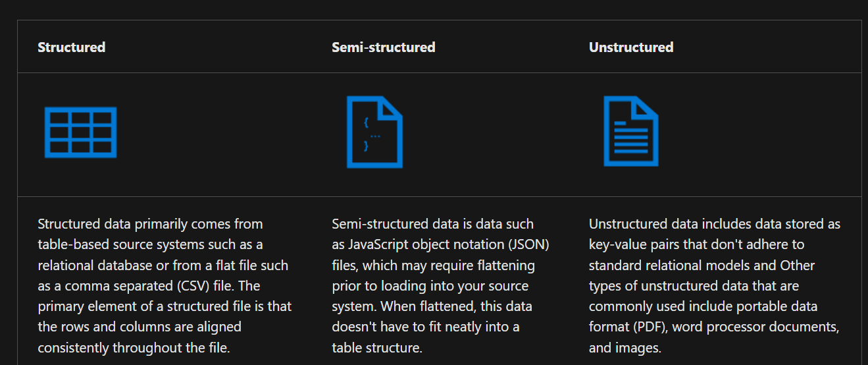The image size is (868, 365).
Task: Select the curly-braces JSON file icon
Action: [x=374, y=132]
